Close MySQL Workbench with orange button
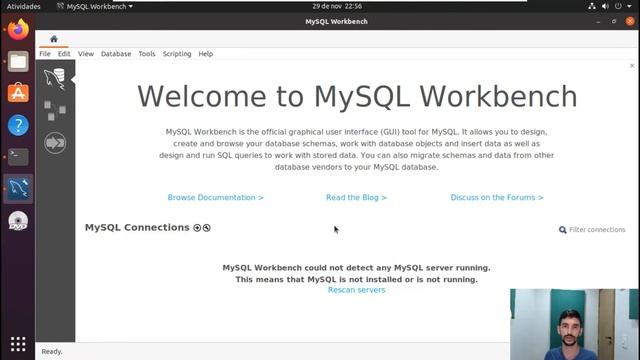Image resolution: width=640 pixels, height=360 pixels. coord(630,22)
